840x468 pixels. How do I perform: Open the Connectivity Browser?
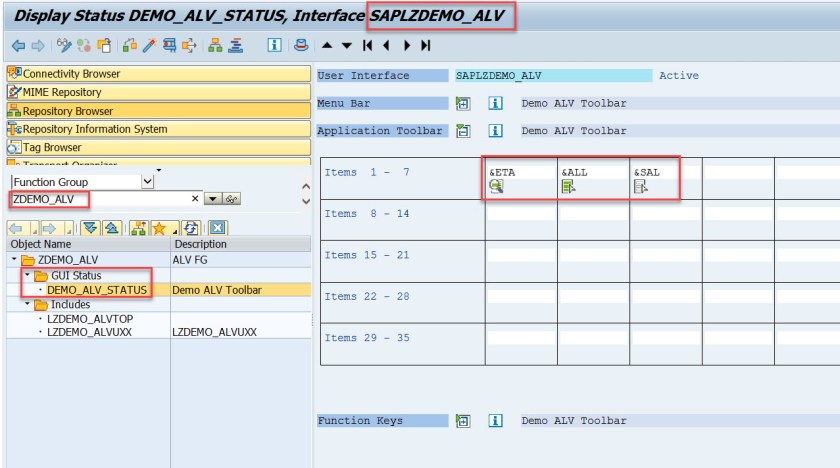[159, 73]
